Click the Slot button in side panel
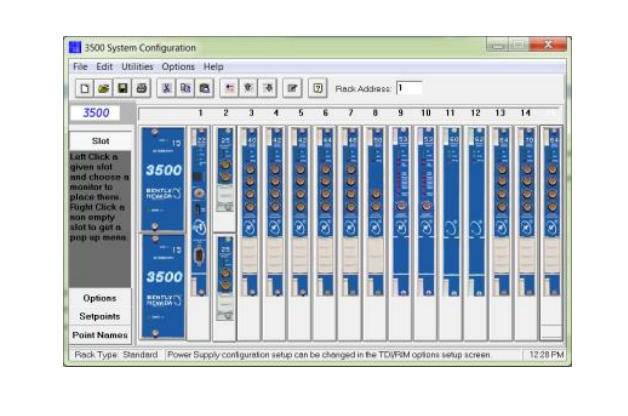This screenshot has width=628, height=416. pyautogui.click(x=99, y=141)
